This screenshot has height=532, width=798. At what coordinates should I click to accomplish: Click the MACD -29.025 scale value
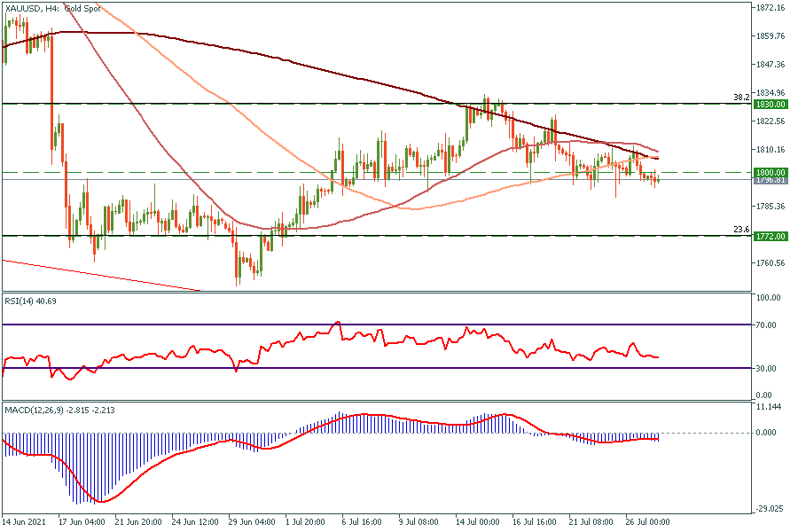[x=767, y=509]
